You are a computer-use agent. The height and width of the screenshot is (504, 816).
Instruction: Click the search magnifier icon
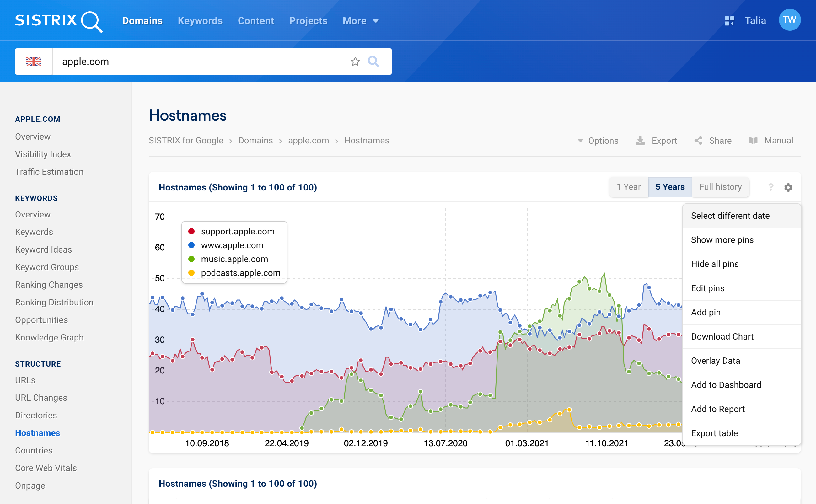click(373, 61)
